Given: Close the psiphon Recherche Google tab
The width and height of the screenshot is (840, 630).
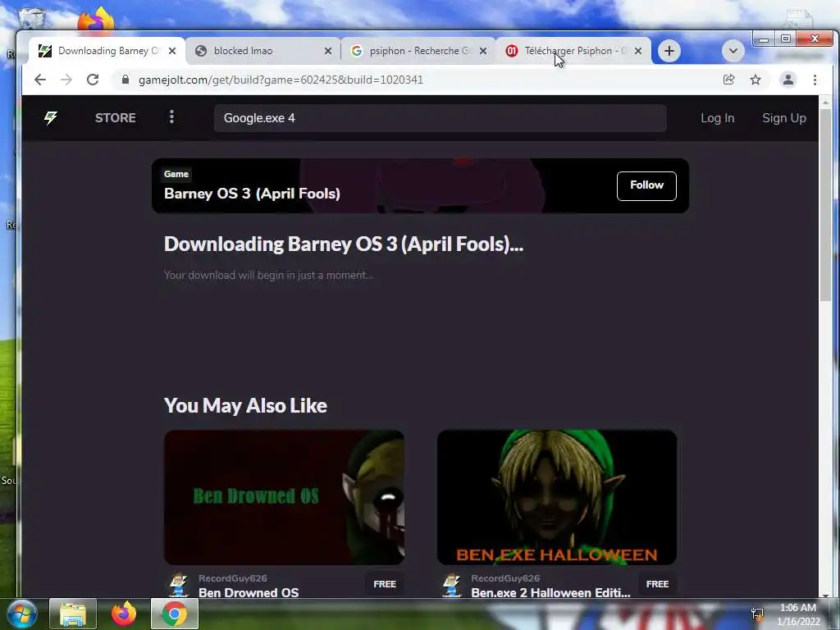Looking at the screenshot, I should 483,51.
